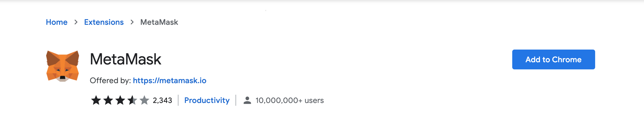Go to Home breadcrumb
The height and width of the screenshot is (125, 644).
57,22
